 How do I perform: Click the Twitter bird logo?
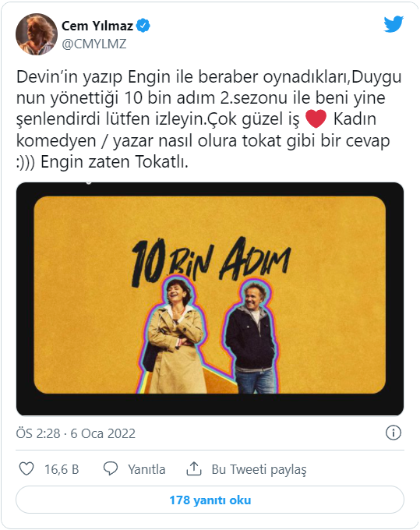click(x=394, y=23)
